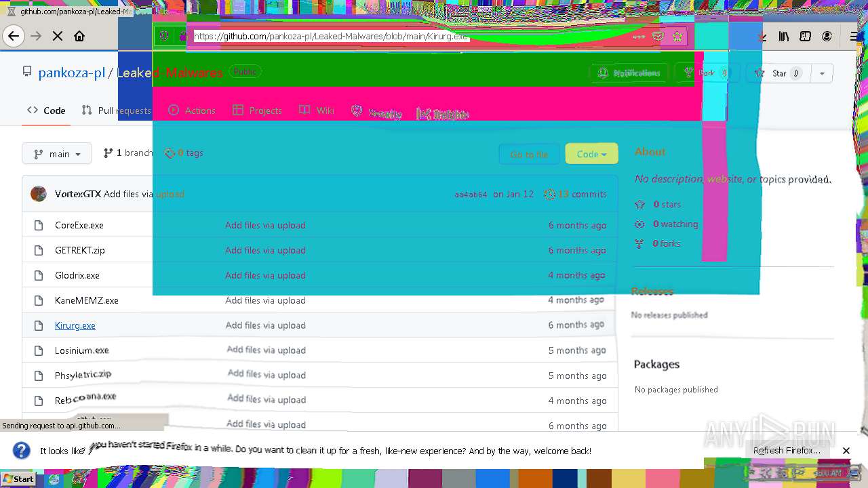Open the Kirurg.exe file link
The width and height of the screenshot is (868, 488).
pos(75,325)
